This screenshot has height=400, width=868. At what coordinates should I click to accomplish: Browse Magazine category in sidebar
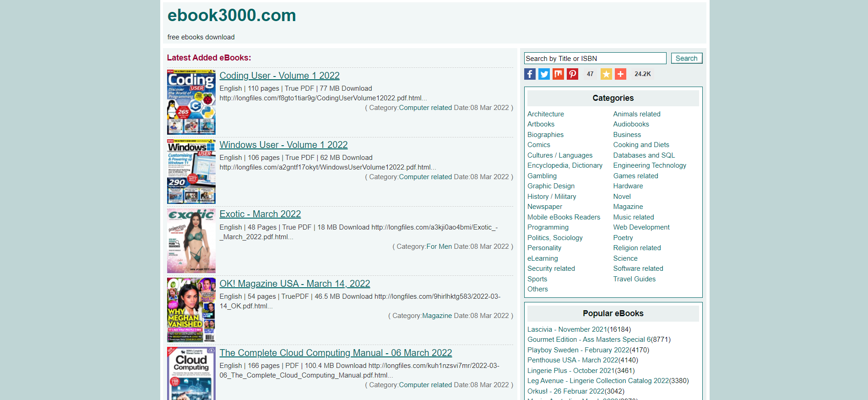[x=628, y=207]
